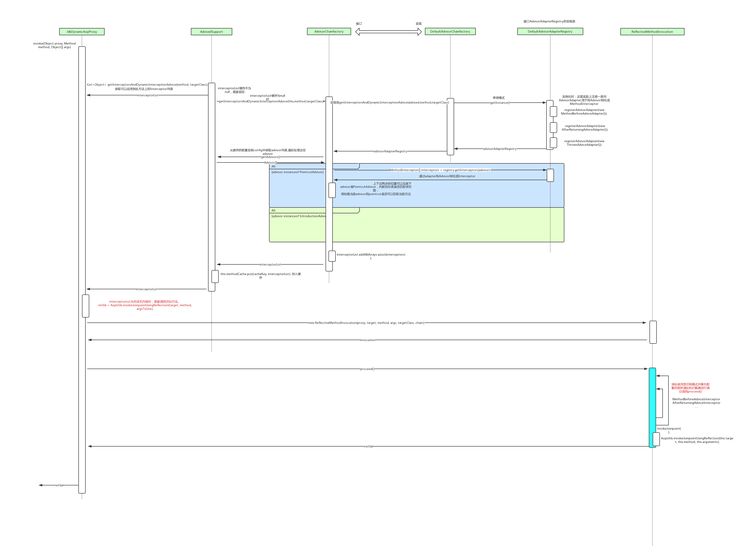Viewport: 748px width, 560px height.
Task: Select the 实现类getInterceptorsAndDynamicInterceptionAdvice(advised,method,targetClass) message
Action: coord(389,103)
